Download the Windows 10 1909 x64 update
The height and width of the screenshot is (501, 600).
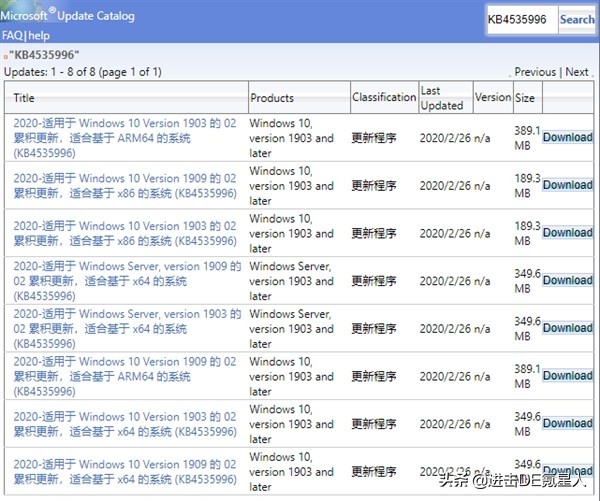[568, 471]
